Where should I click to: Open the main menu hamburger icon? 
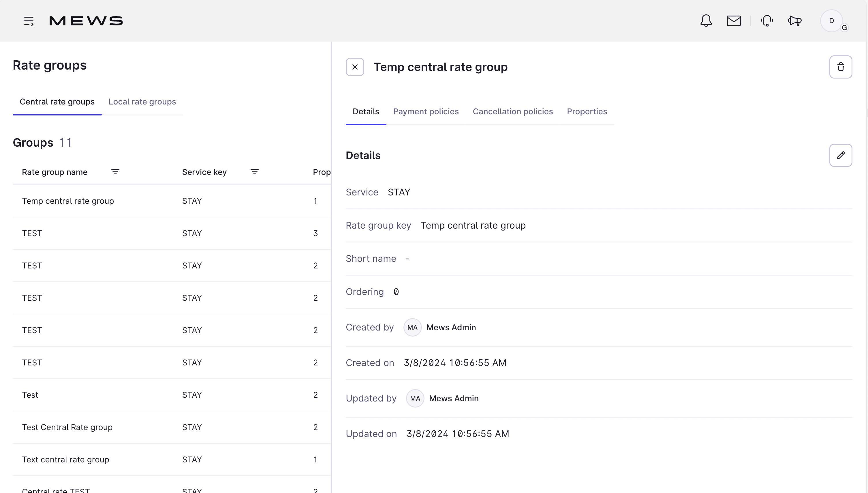[x=29, y=21]
